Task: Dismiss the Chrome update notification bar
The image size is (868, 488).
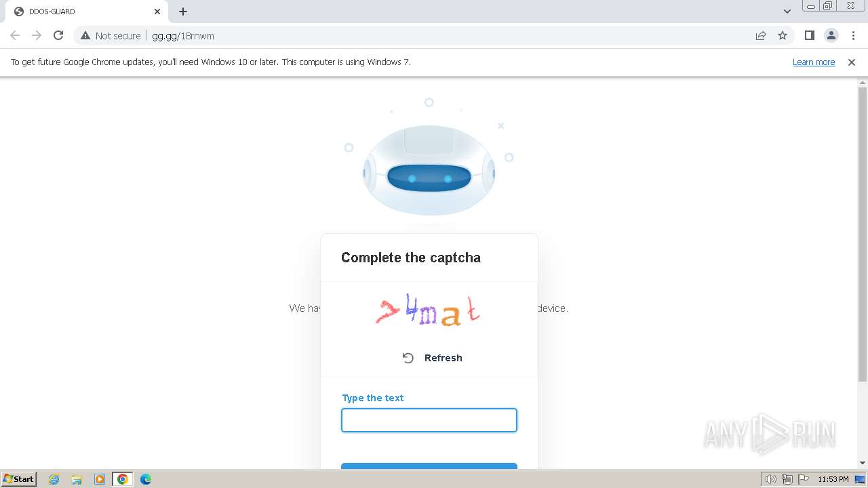Action: click(852, 62)
